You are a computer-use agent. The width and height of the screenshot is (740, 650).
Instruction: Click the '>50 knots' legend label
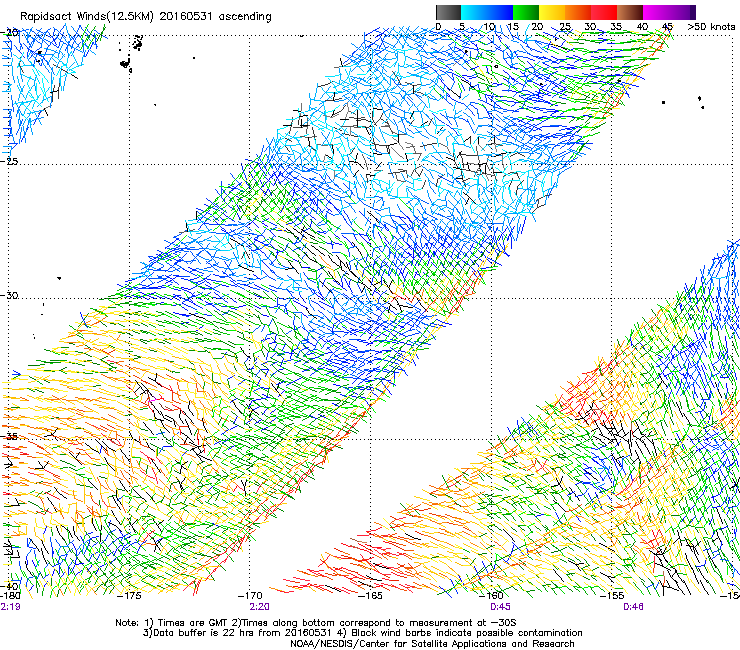[711, 27]
